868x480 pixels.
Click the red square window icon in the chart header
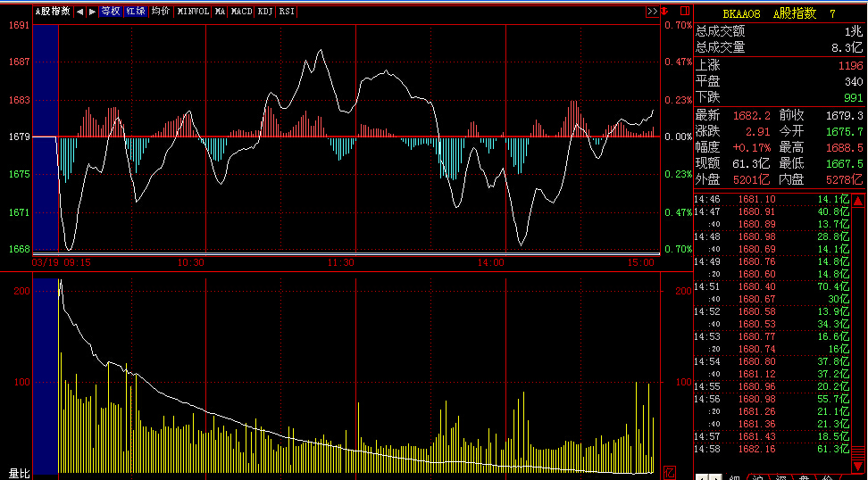pos(684,12)
